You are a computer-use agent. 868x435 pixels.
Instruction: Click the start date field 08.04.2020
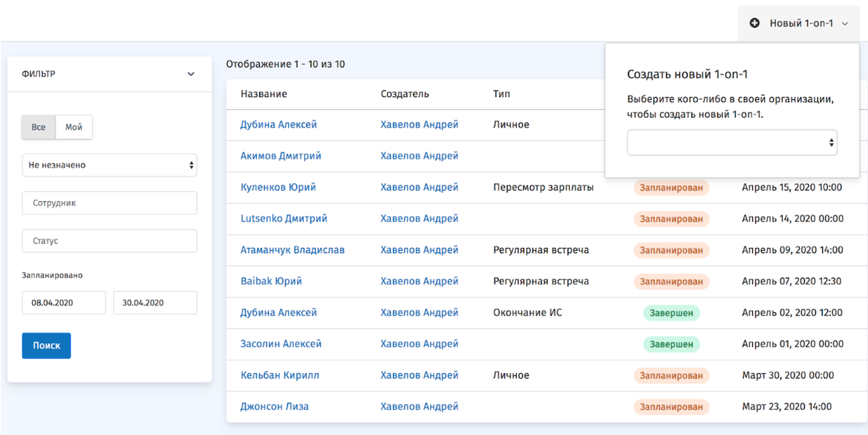click(x=64, y=303)
